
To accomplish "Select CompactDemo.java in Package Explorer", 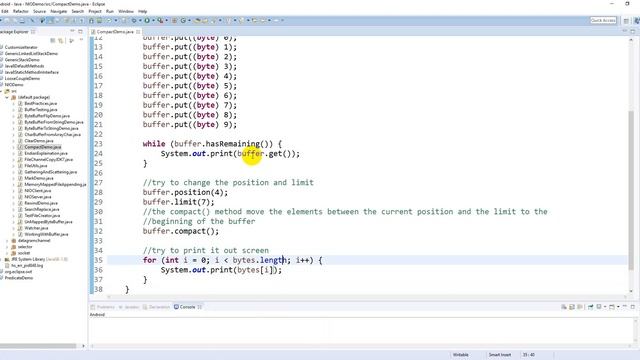I will (42, 147).
